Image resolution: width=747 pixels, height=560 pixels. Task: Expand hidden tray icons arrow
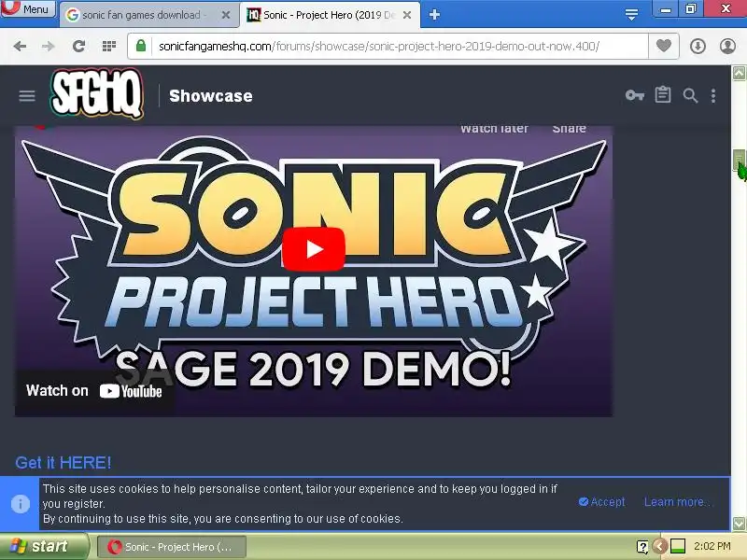[660, 546]
